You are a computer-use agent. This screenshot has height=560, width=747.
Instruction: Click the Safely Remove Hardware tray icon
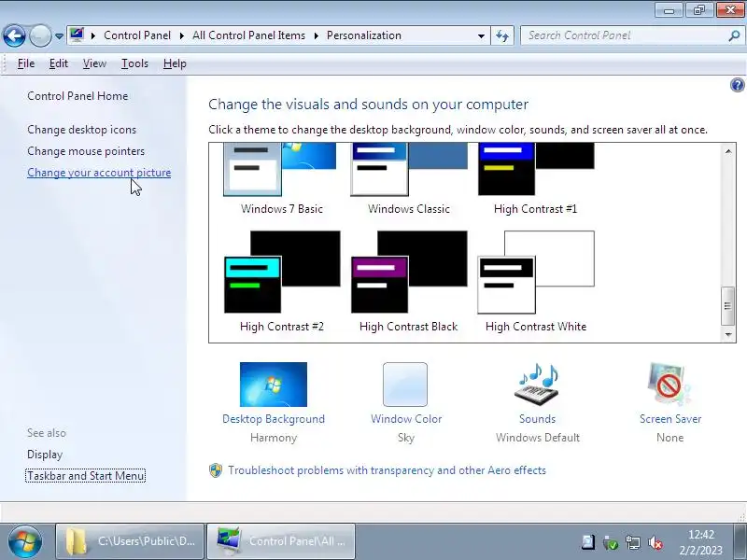pyautogui.click(x=611, y=542)
